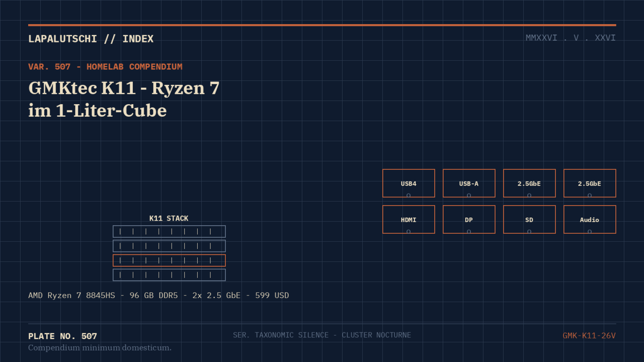Click VAR. 507 - HOMELAB COMPENDIUM subtitle

click(105, 67)
